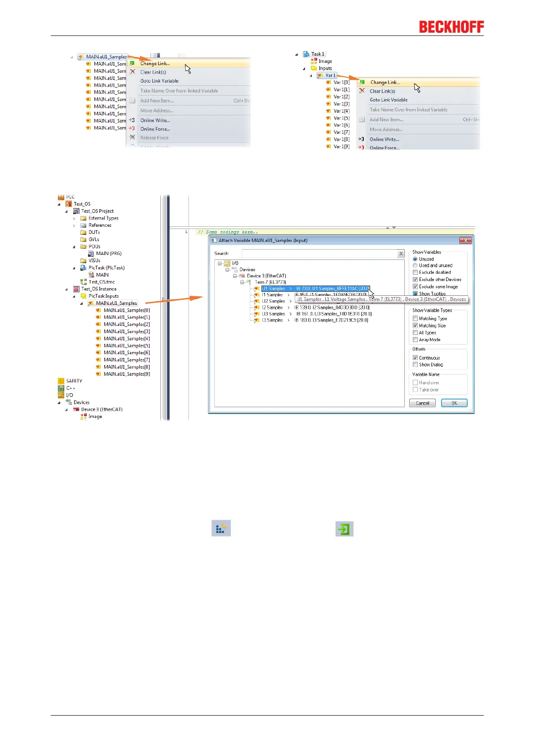The height and width of the screenshot is (756, 535).
Task: Click the PLC node icon in project tree
Action: 61,197
